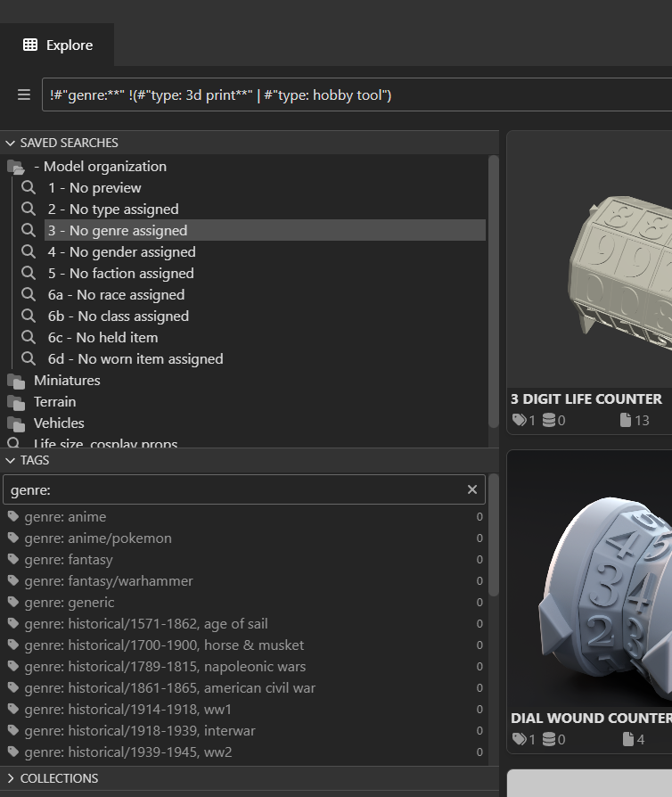Click file count icon on Dial Wound Counter
672x797 pixels.
[628, 739]
